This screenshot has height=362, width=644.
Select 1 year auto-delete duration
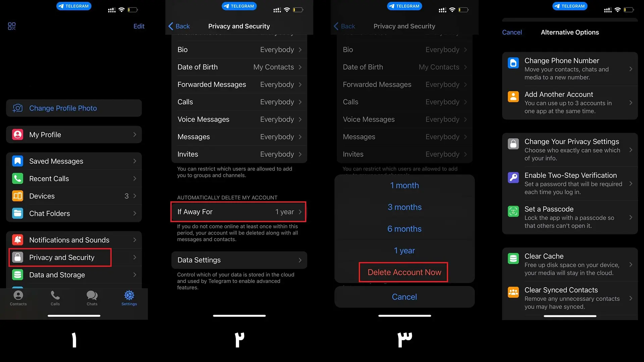(x=404, y=250)
